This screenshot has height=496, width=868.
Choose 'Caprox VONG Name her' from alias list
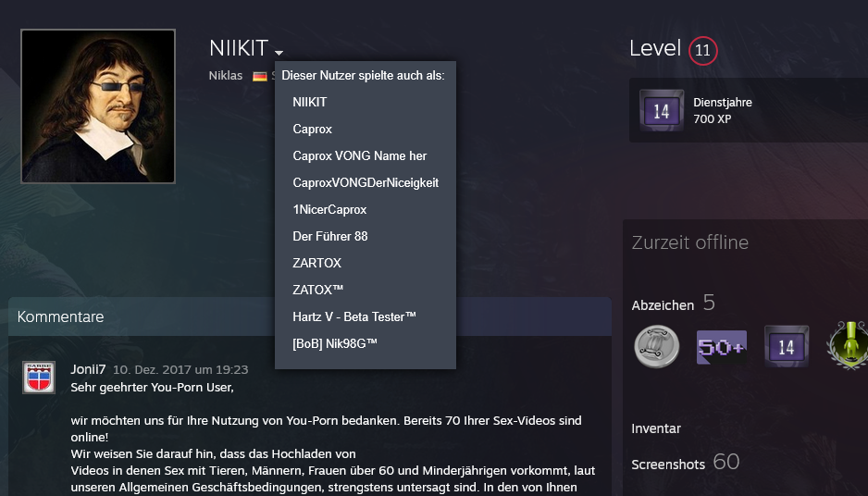(x=359, y=156)
